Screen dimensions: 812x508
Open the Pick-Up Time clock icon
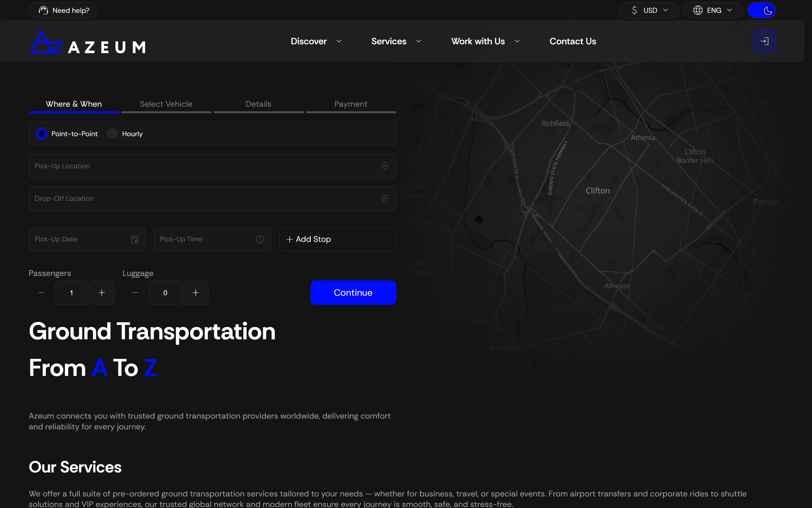260,240
